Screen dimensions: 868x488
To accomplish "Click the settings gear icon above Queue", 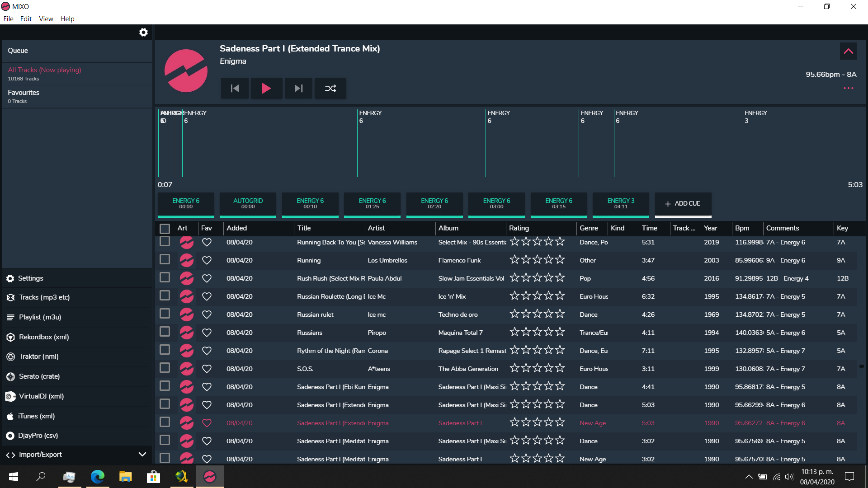I will [143, 33].
